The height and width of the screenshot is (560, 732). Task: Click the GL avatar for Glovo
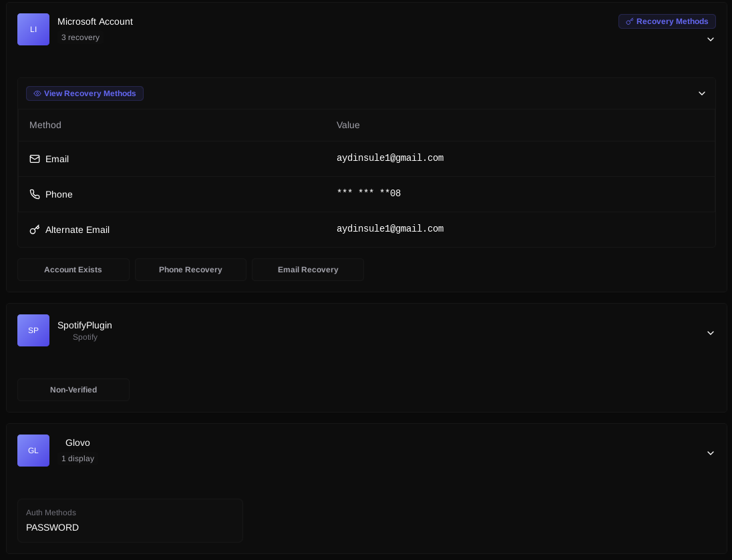click(33, 451)
